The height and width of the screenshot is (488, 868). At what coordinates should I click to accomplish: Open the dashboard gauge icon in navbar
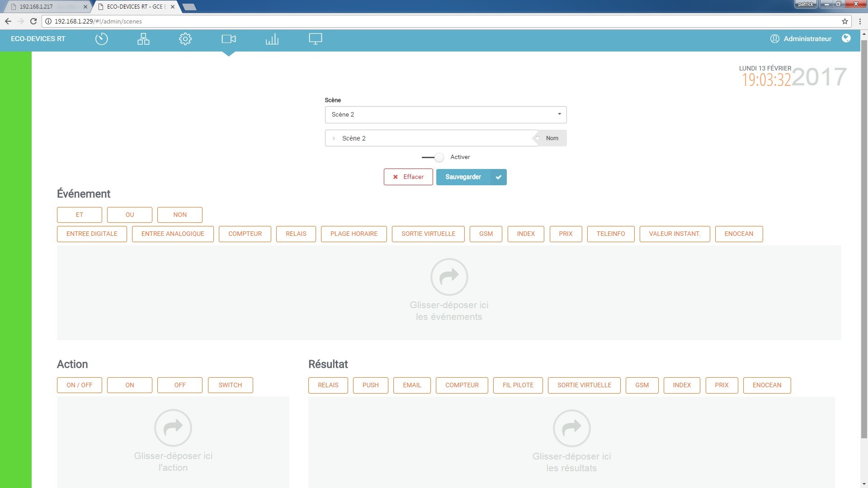click(x=102, y=39)
